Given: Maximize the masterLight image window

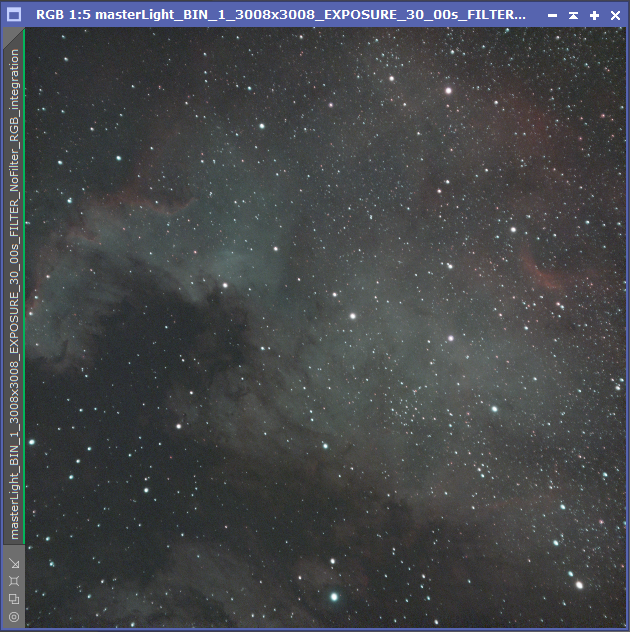Looking at the screenshot, I should click(594, 15).
